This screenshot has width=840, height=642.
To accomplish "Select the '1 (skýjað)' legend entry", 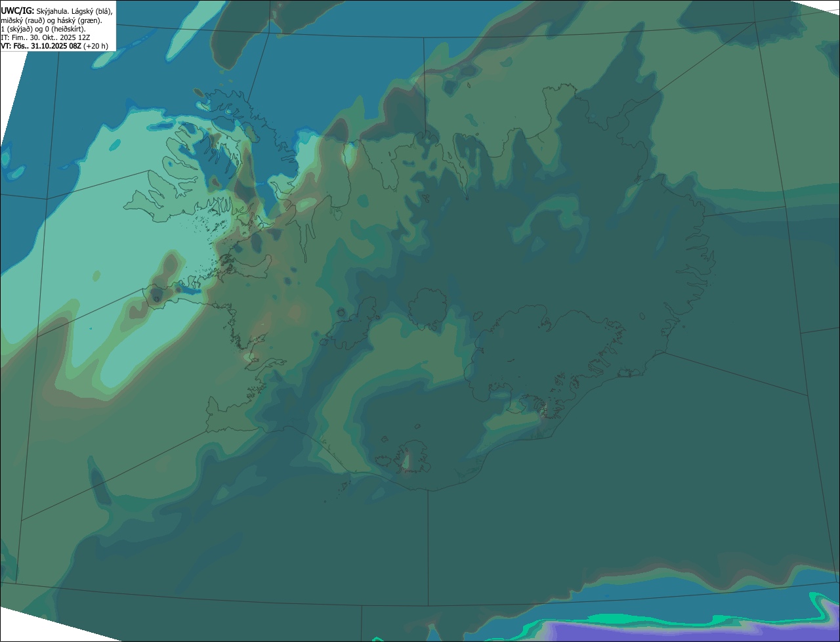I will (x=16, y=29).
